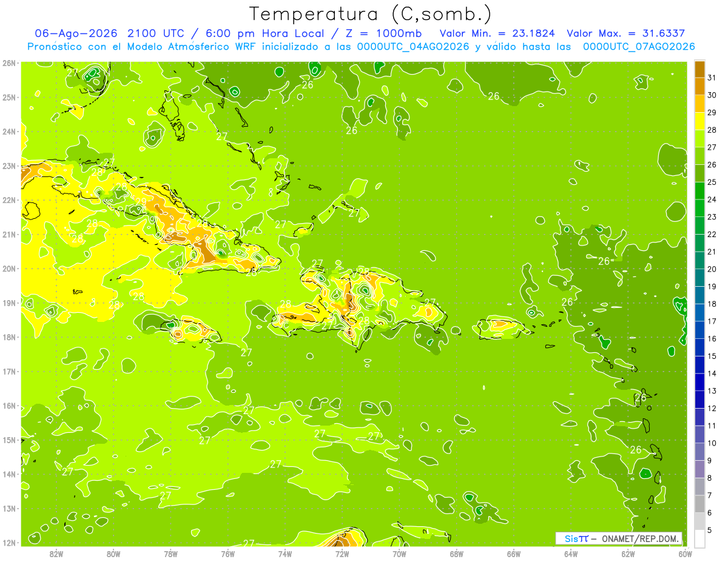728x562 pixels.
Task: Click the Temperatura (C,somb.) title
Action: click(x=370, y=13)
